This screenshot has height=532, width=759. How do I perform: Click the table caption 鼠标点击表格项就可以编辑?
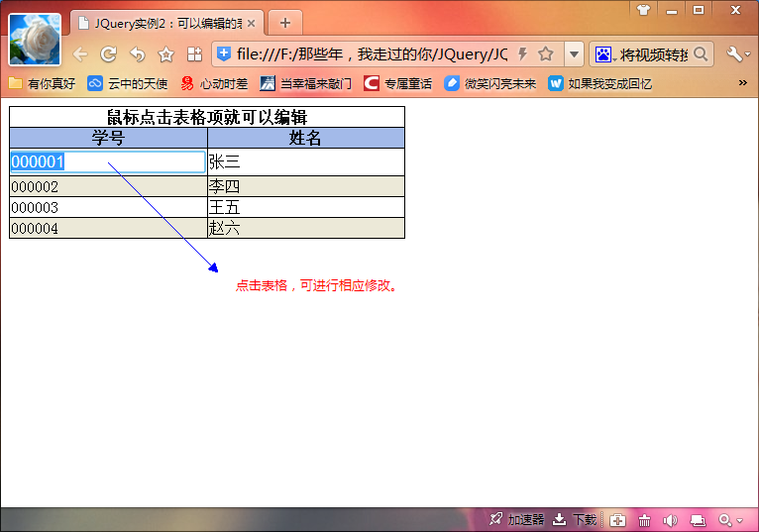click(207, 117)
